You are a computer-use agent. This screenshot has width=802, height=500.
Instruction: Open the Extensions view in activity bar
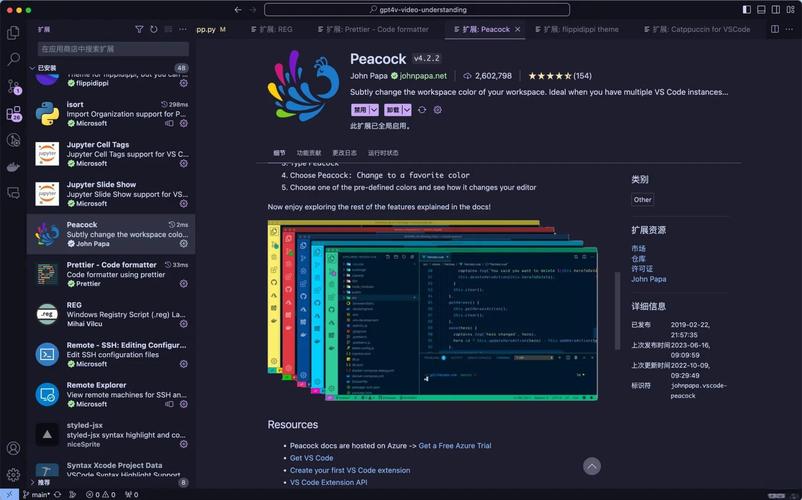pos(13,113)
